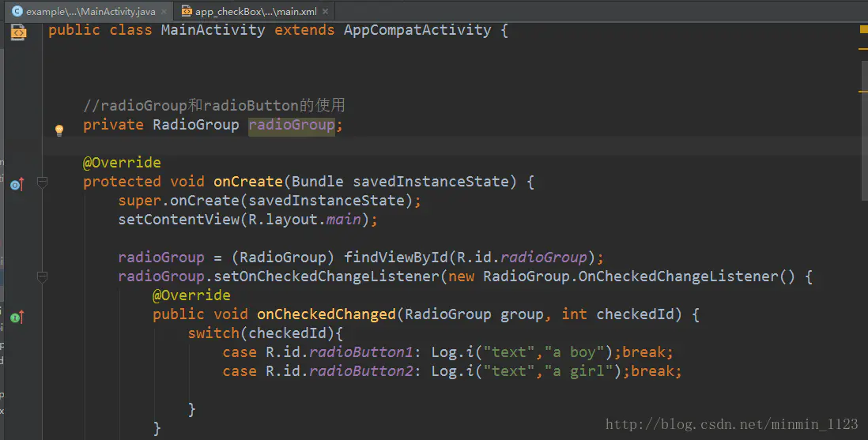
Task: Click the class name MainActivity
Action: point(213,30)
